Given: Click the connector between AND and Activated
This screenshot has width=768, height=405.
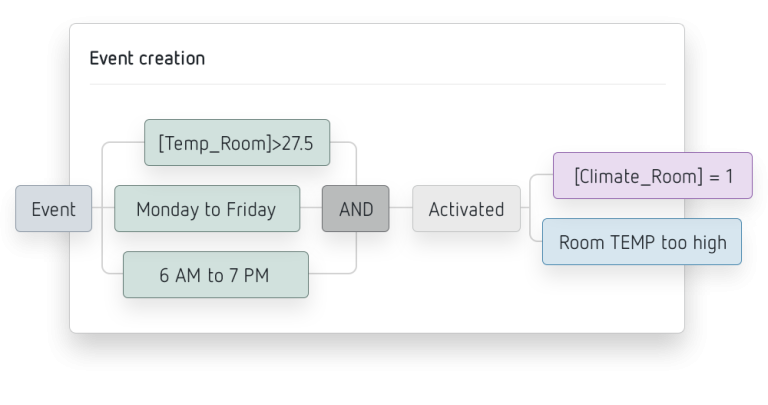Looking at the screenshot, I should click(x=401, y=208).
